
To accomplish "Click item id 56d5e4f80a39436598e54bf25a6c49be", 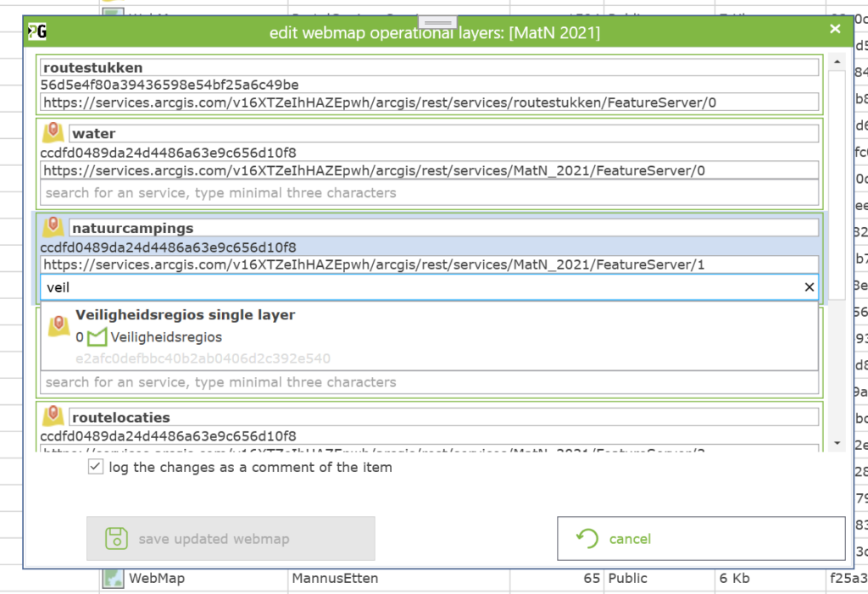I will point(170,86).
